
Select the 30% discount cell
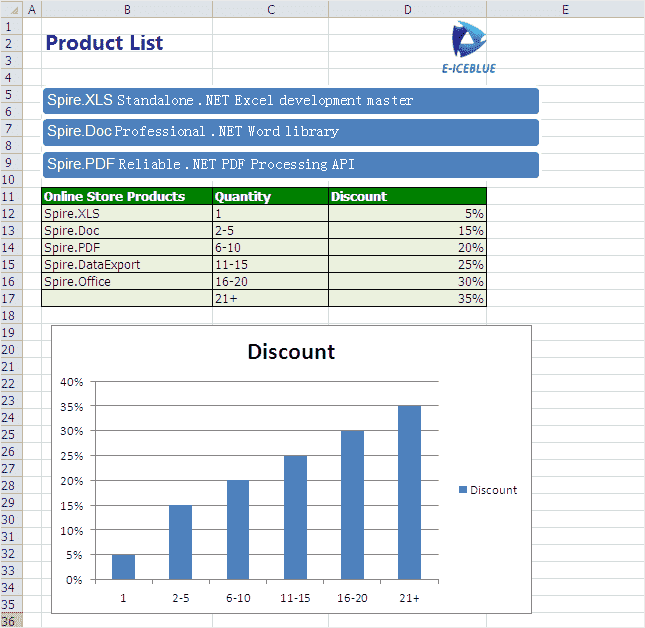click(x=407, y=281)
